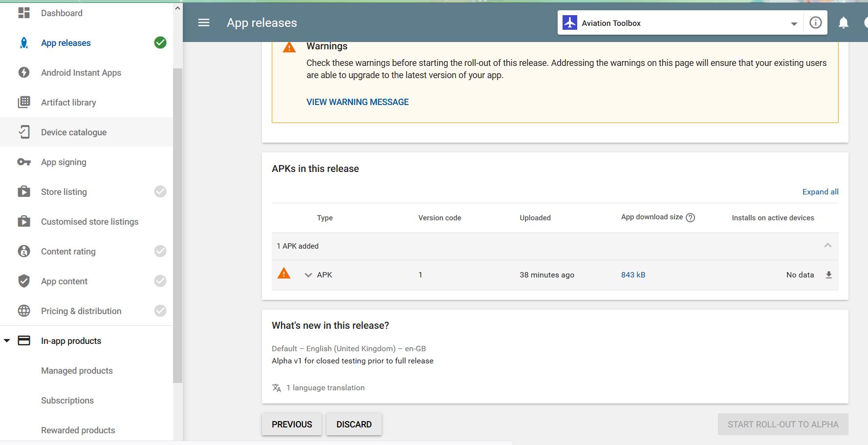The height and width of the screenshot is (445, 868).
Task: Click the App download size help icon
Action: pyautogui.click(x=690, y=218)
